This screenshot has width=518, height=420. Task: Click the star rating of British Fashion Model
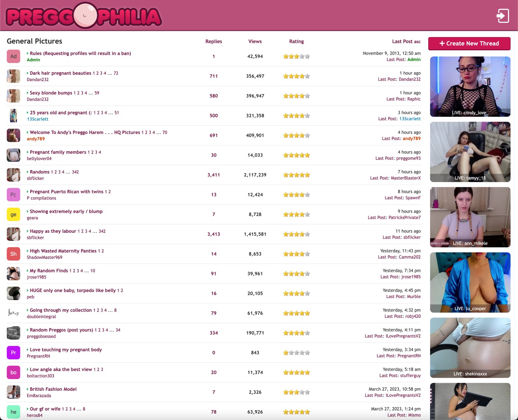click(296, 392)
